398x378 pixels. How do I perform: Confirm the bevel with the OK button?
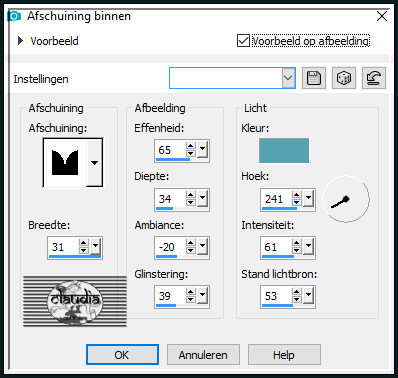point(122,355)
